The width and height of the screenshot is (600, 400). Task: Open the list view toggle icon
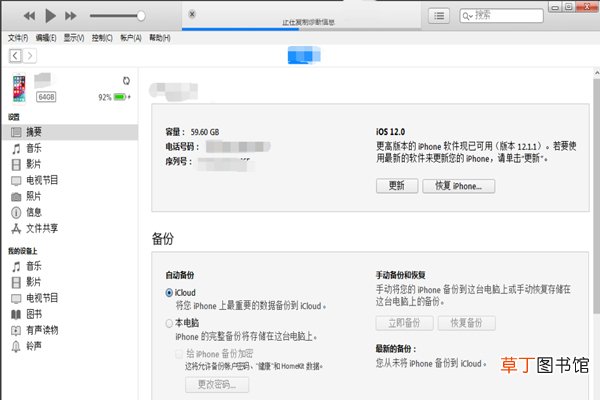439,16
